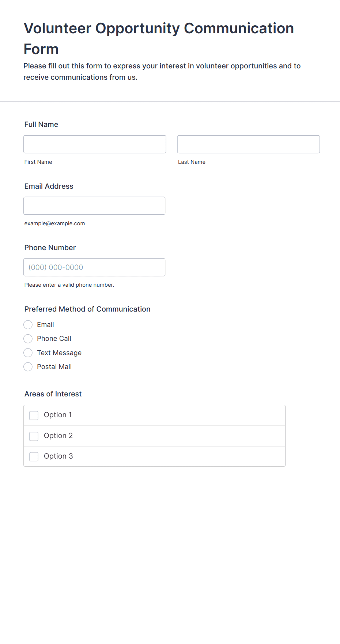Screen dimensions: 340x644
Task: Click the valid phone number hint text
Action: coord(69,285)
